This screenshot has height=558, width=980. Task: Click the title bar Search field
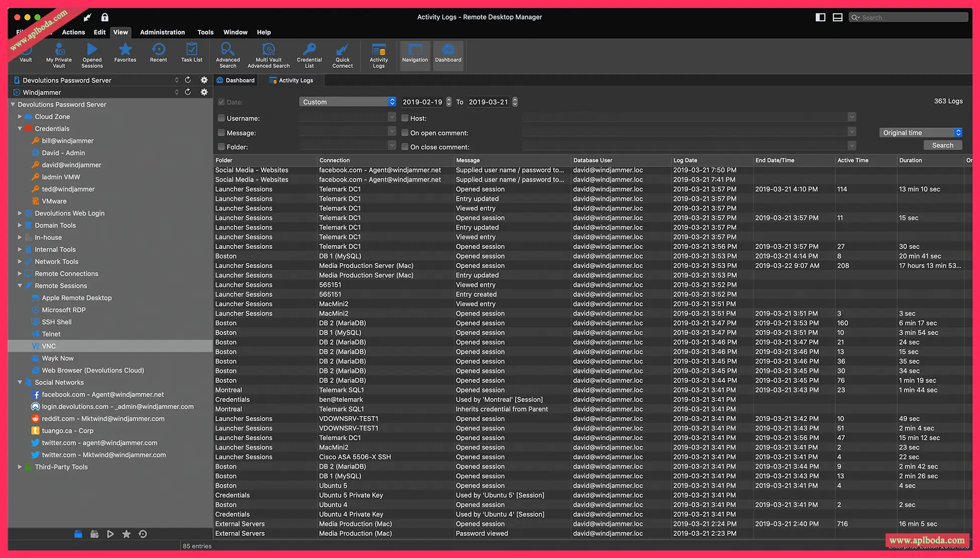(909, 18)
